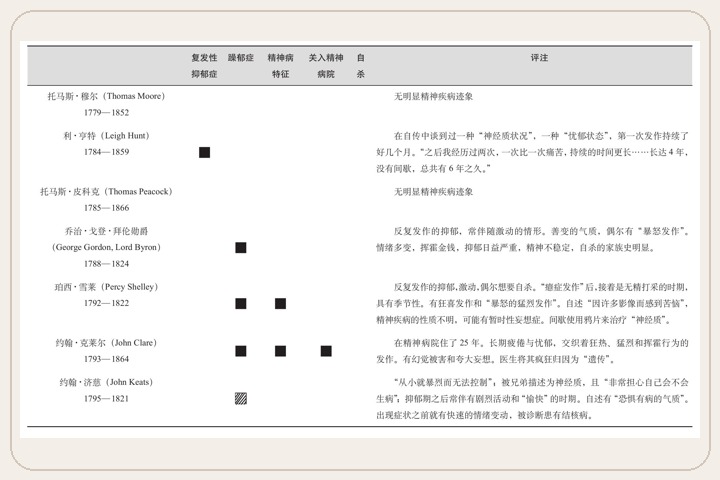The width and height of the screenshot is (720, 480).
Task: Select the dates 1795—1821
Action: (x=106, y=399)
